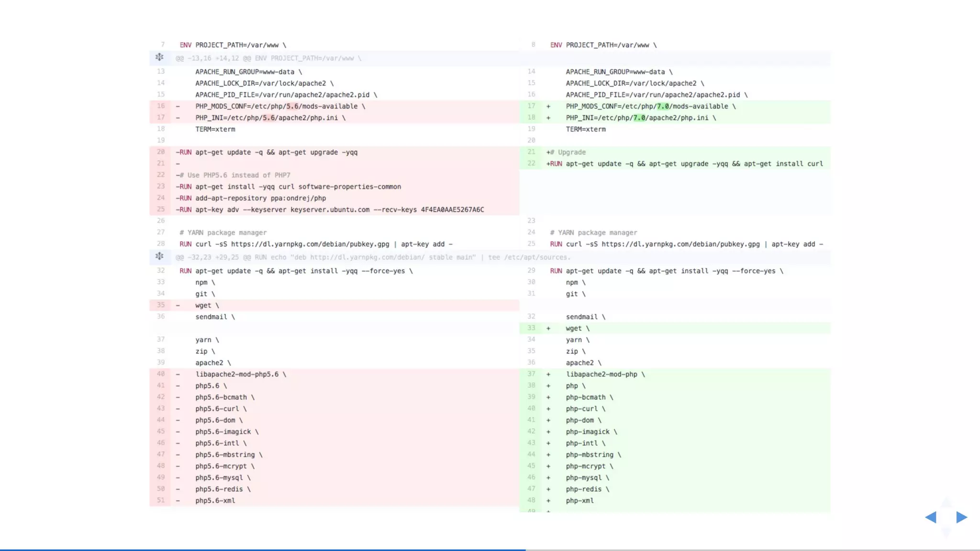
Task: Click removed line 'libapache2-mod-php5.6'
Action: 334,374
